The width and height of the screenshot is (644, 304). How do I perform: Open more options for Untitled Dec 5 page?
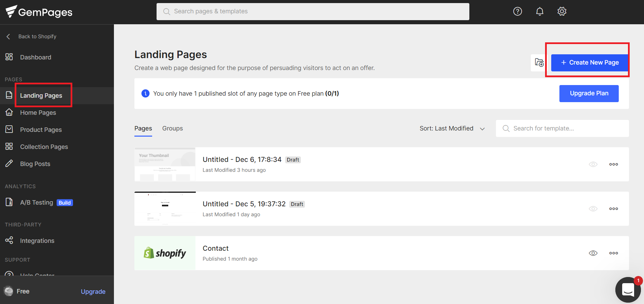(614, 209)
